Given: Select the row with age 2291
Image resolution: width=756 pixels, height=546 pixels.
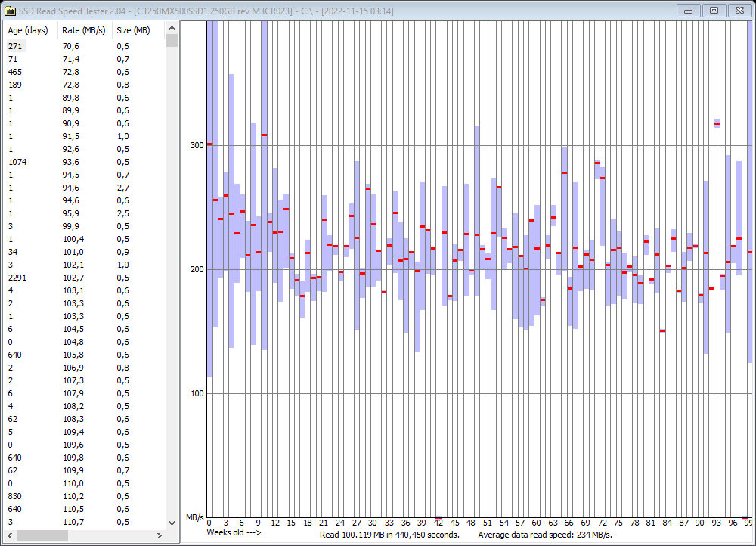Looking at the screenshot, I should (85, 278).
